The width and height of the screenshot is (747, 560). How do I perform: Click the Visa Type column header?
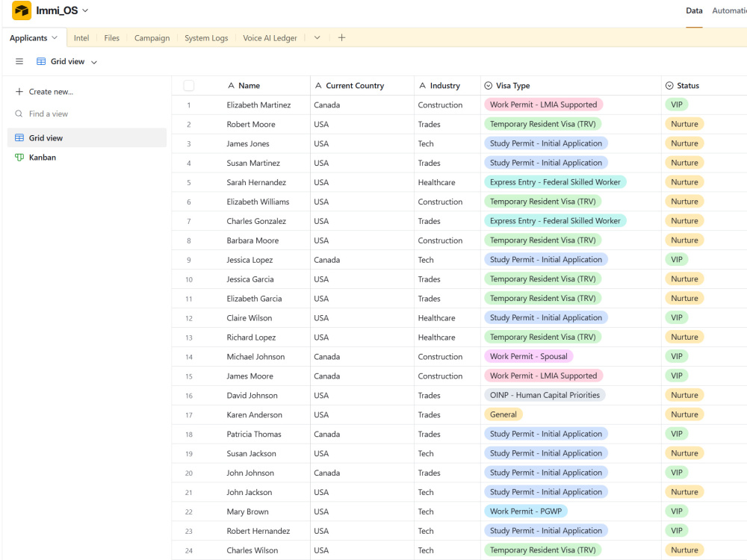pos(571,86)
